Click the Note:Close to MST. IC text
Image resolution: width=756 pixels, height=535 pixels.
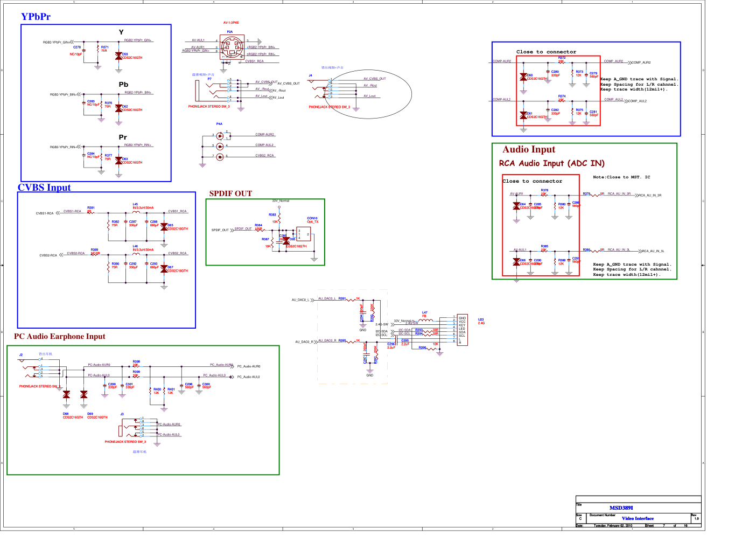(621, 177)
